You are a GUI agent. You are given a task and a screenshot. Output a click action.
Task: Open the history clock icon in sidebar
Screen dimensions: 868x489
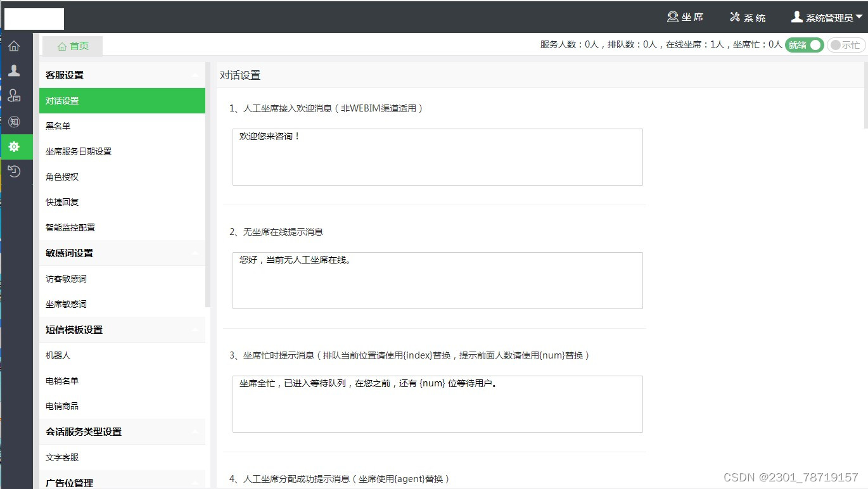click(x=14, y=171)
